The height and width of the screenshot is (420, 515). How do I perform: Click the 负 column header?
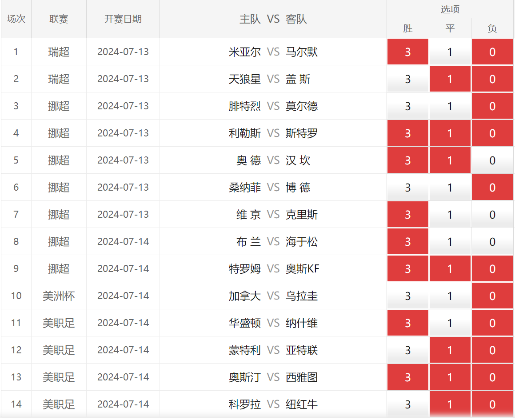point(492,28)
